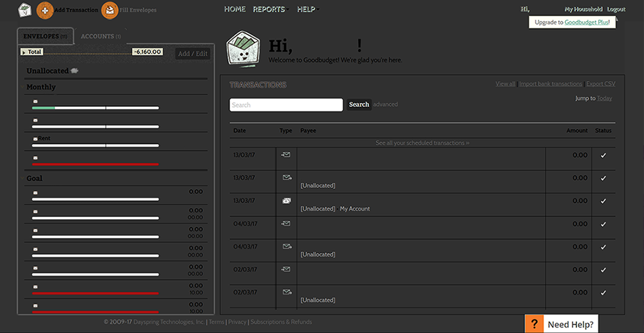Toggle the status checkmark on the blank-payee 04/03/17 row
The width and height of the screenshot is (644, 333).
click(x=603, y=224)
